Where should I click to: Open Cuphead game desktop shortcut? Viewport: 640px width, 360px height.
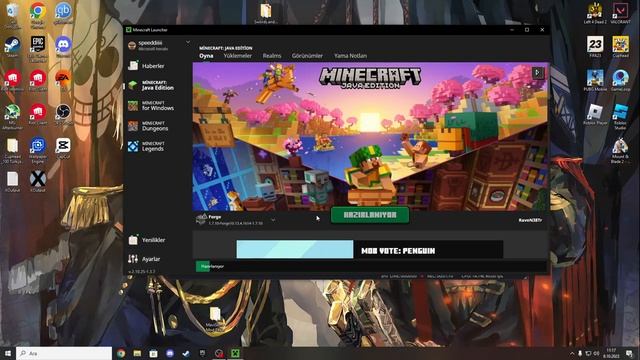(620, 46)
